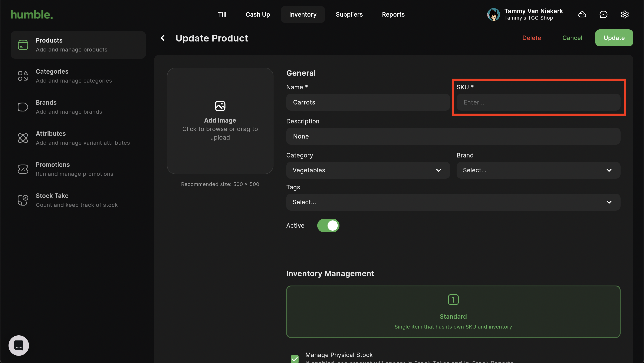The height and width of the screenshot is (363, 644).
Task: Expand the Brand select dropdown
Action: coord(538,170)
